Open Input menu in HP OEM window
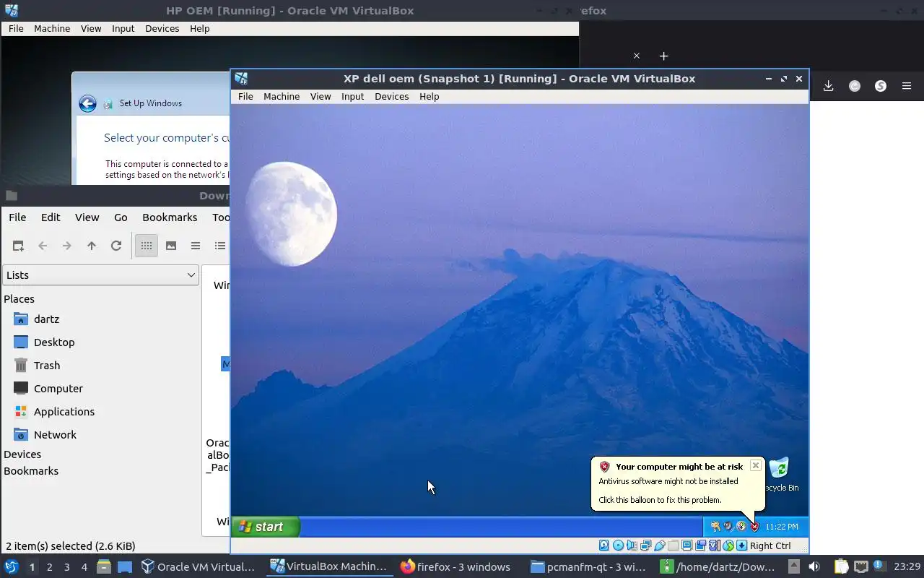Image resolution: width=924 pixels, height=578 pixels. click(x=123, y=28)
